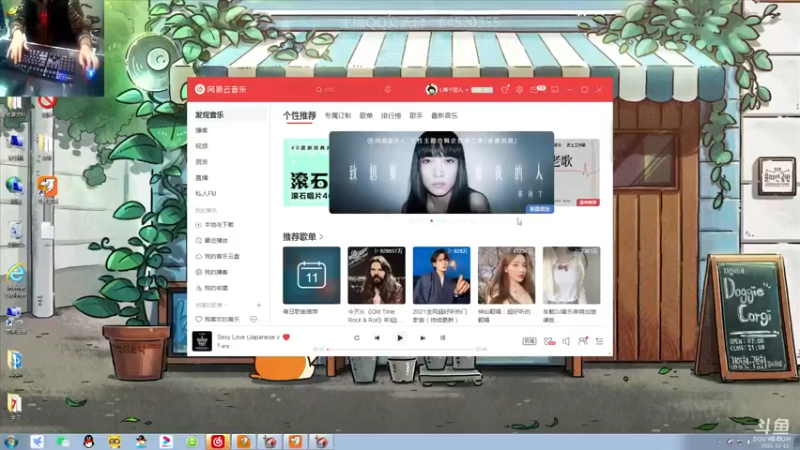800x450 pixels.
Task: Click the playback progress bar
Action: click(400, 349)
